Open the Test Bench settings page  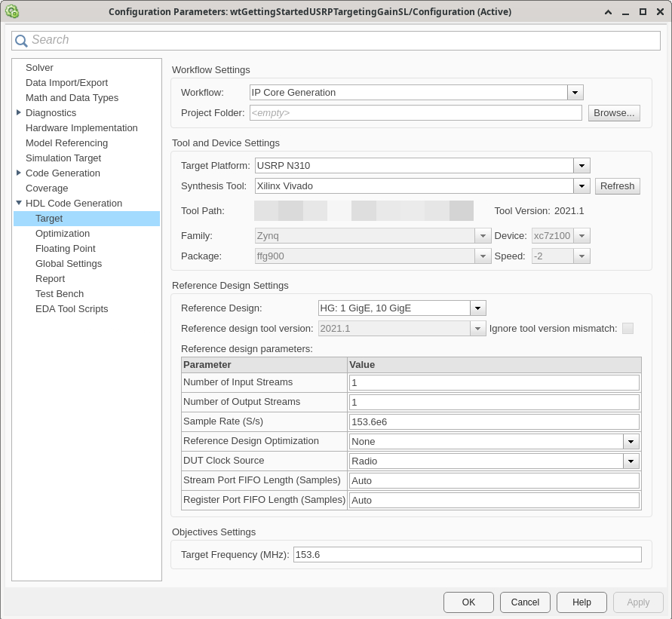click(60, 293)
